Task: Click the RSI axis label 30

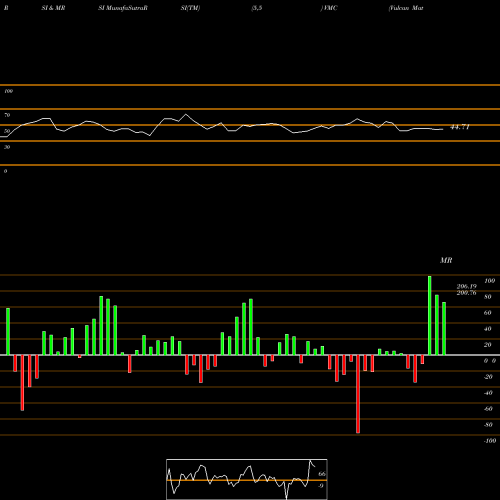Action: (x=7, y=147)
